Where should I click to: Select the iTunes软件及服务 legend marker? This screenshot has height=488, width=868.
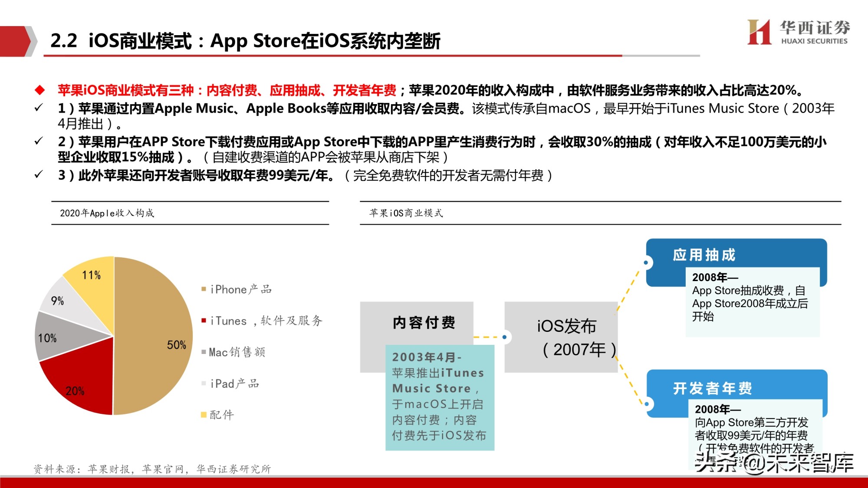(204, 321)
